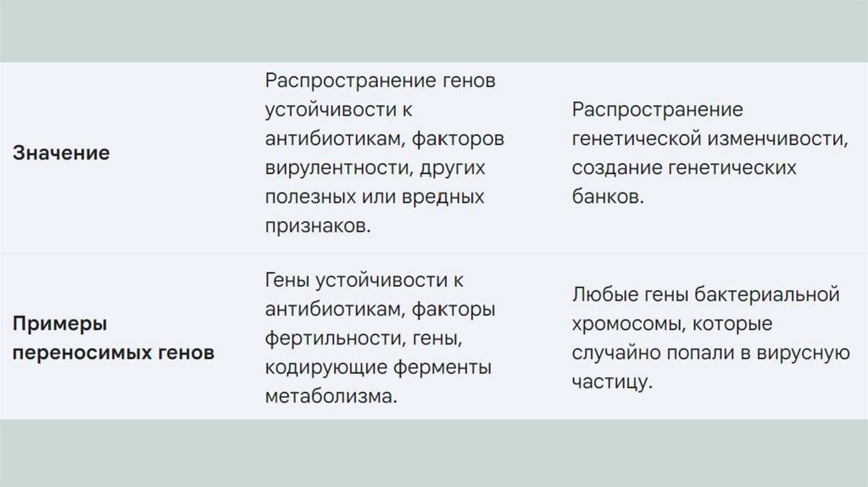Click the text "кодирующие ферменты"

[x=378, y=367]
